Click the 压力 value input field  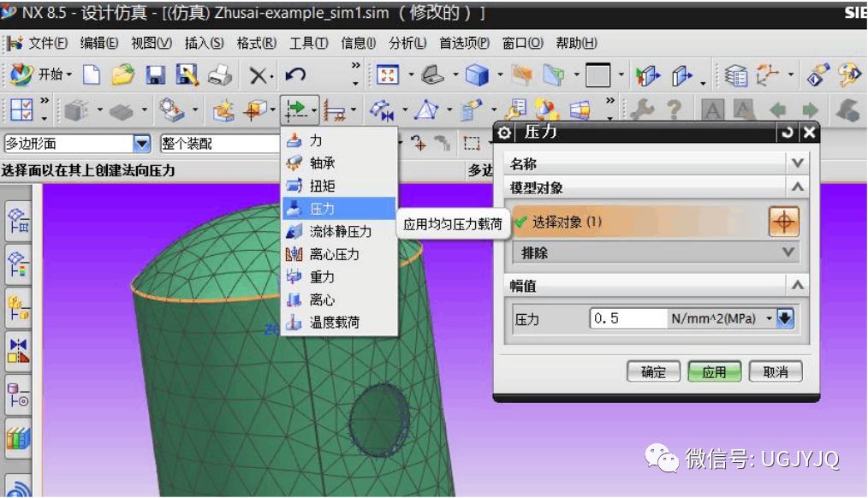[628, 318]
